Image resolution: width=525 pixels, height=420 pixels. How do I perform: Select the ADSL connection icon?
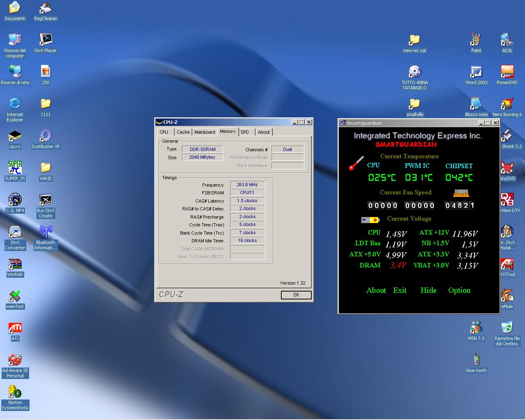[507, 43]
